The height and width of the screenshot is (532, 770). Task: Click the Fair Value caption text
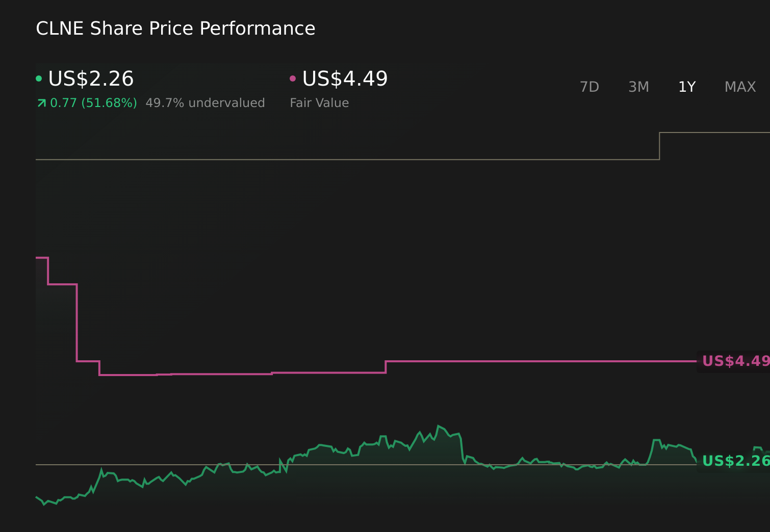click(x=319, y=102)
